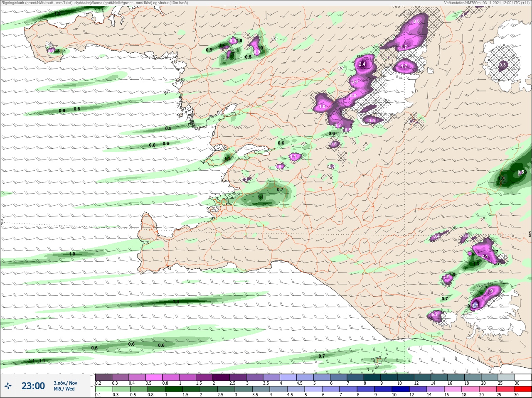Click the 0.53 precipitation value on the map

coord(522,172)
